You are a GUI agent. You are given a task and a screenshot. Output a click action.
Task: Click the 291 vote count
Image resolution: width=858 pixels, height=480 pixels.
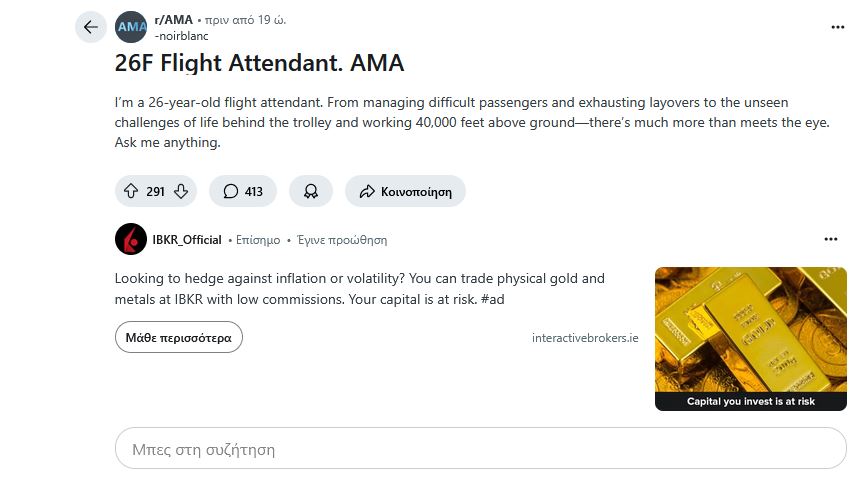click(x=155, y=191)
